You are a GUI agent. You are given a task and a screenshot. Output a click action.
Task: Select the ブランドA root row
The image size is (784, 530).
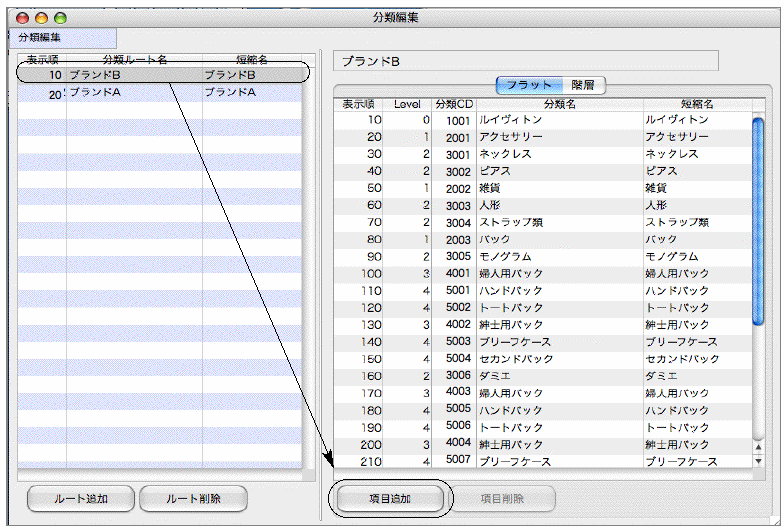[x=160, y=92]
